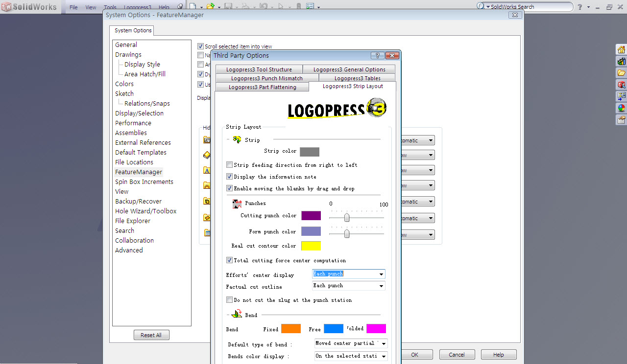Collapse the Strip section expander
The height and width of the screenshot is (364, 627).
pos(228,140)
